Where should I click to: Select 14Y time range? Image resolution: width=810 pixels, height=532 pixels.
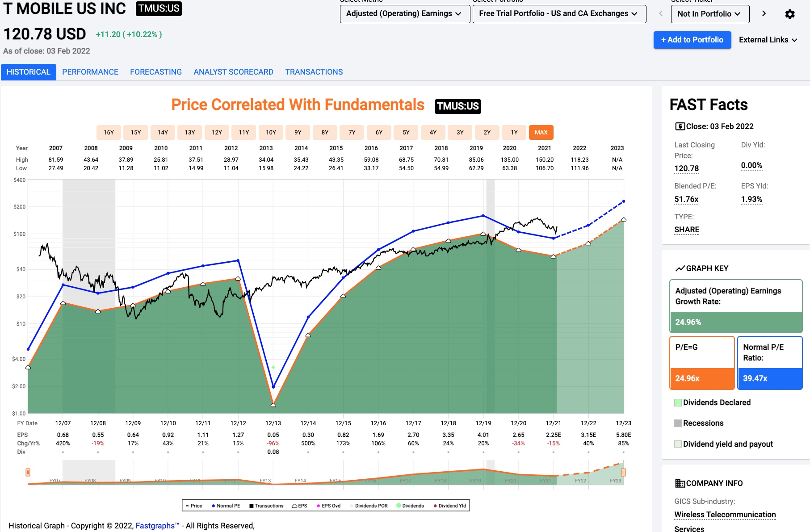coord(163,132)
